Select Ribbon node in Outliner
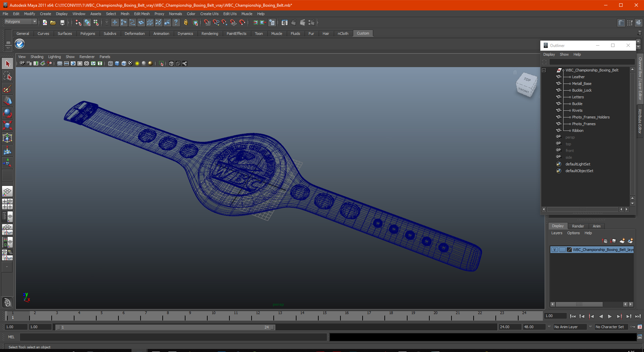 coord(578,131)
